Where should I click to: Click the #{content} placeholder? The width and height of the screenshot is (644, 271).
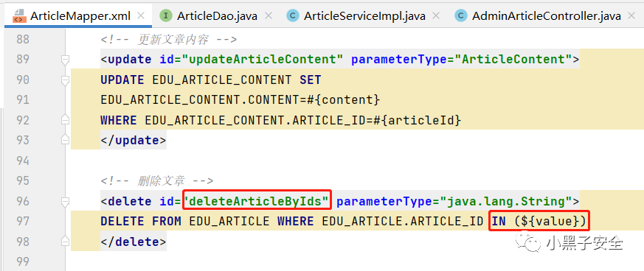coord(343,99)
